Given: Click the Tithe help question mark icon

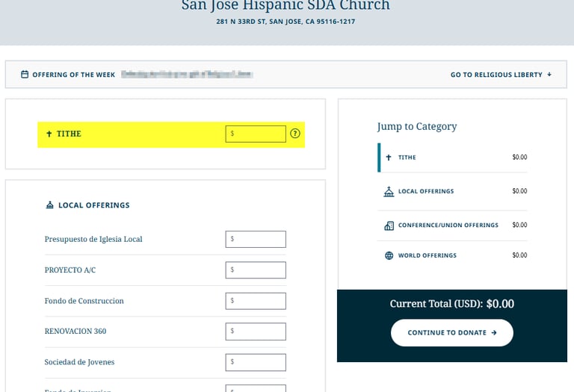Looking at the screenshot, I should pos(295,134).
